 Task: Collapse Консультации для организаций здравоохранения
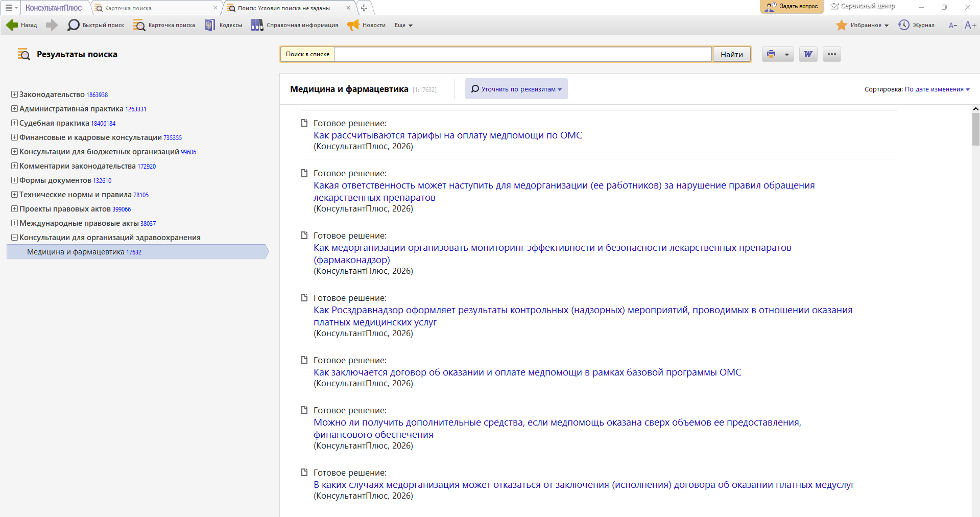tap(15, 238)
